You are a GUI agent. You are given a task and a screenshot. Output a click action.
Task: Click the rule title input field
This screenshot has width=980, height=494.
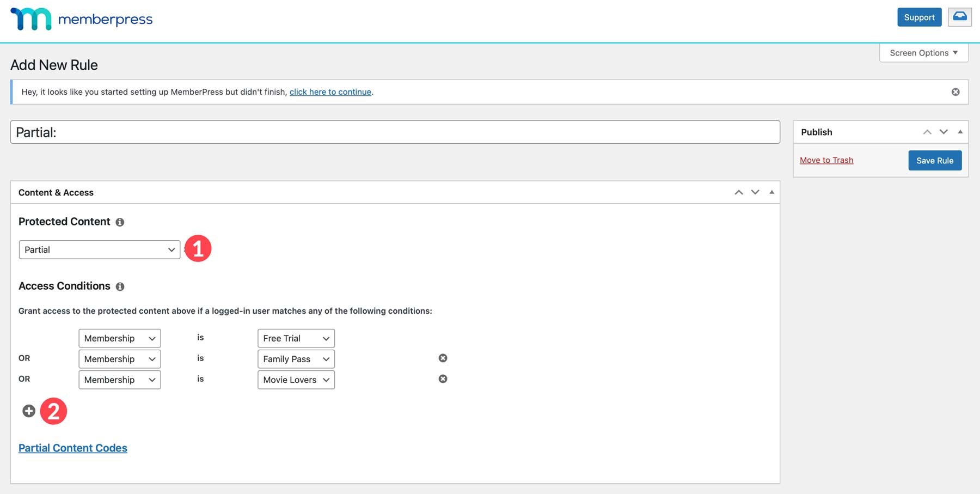coord(395,132)
